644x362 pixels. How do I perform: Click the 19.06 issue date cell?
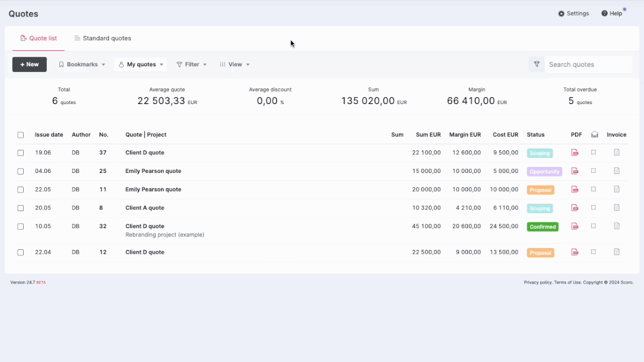pyautogui.click(x=43, y=152)
